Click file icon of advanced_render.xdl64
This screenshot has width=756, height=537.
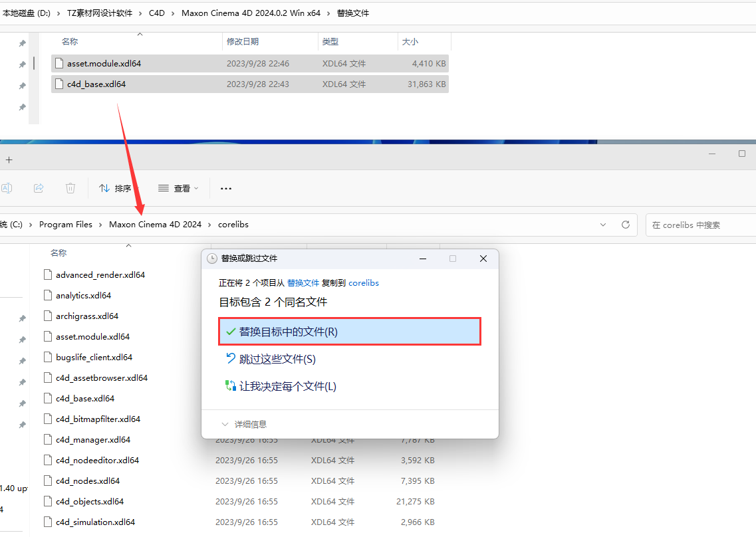point(48,274)
